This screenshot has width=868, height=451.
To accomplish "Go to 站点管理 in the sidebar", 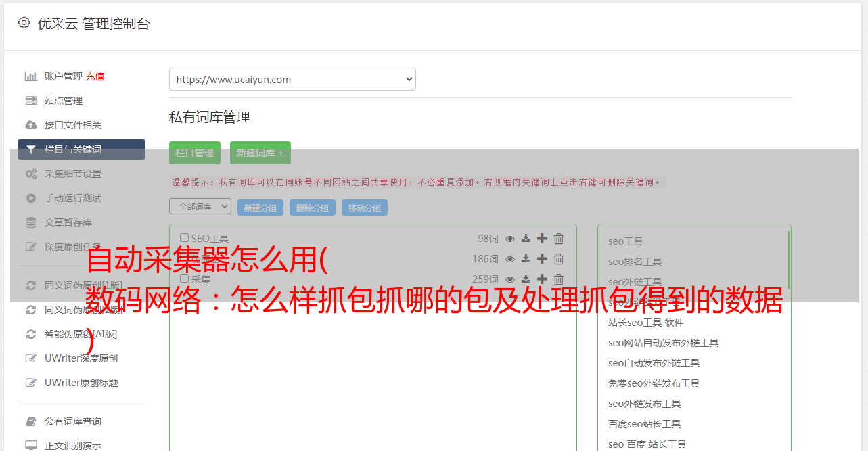I will coord(64,101).
